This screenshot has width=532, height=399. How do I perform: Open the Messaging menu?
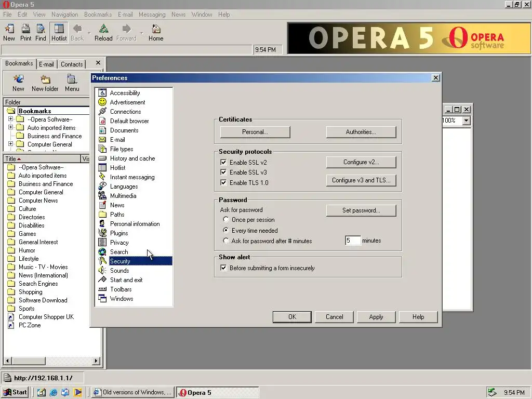click(x=152, y=14)
